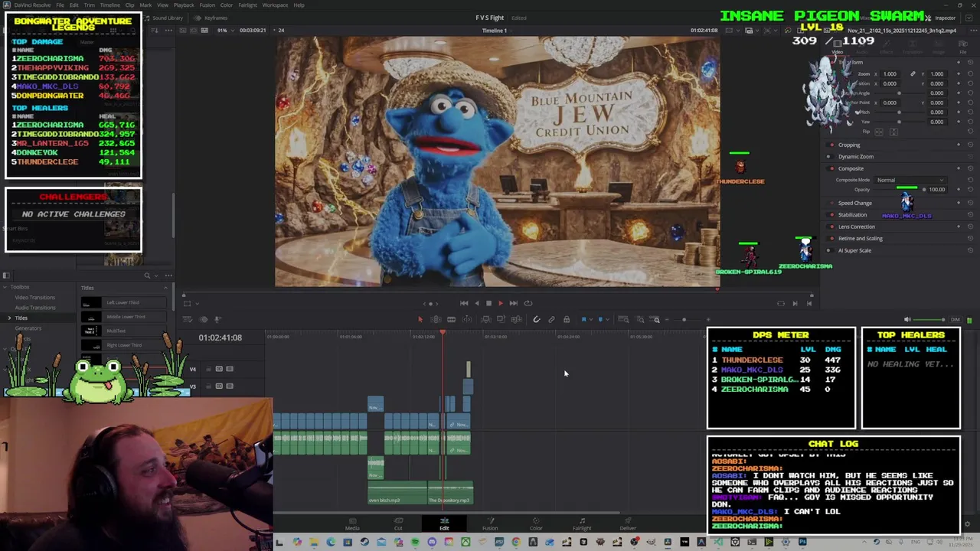
Task: Open the Timeline menu in menu bar
Action: (109, 5)
